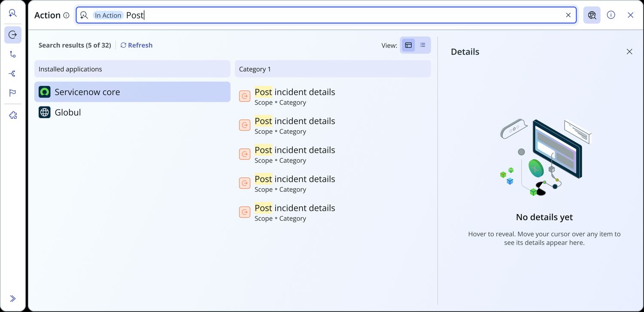Click Installed applications header

132,69
